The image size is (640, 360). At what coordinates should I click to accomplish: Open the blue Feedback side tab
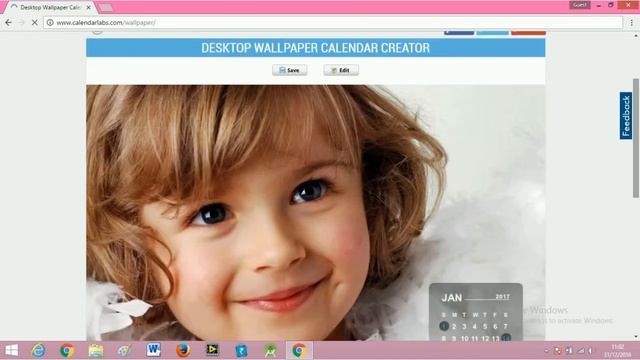point(626,116)
